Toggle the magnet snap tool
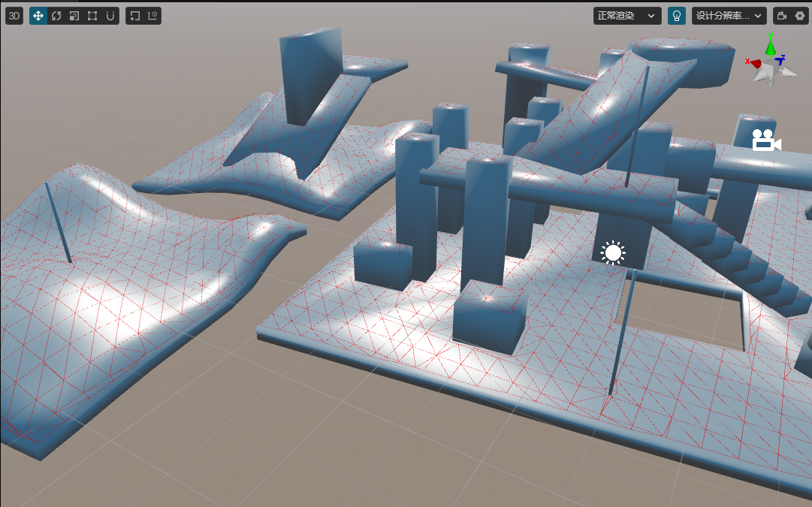 110,16
